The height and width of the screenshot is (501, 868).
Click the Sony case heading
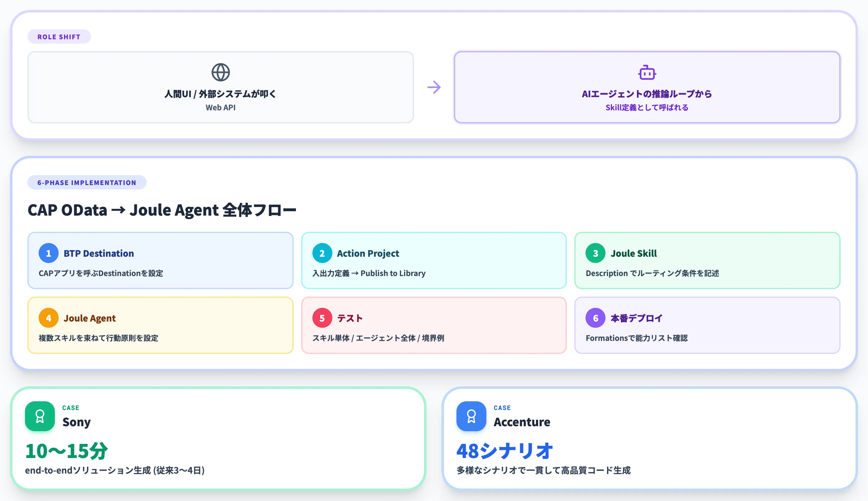point(76,422)
